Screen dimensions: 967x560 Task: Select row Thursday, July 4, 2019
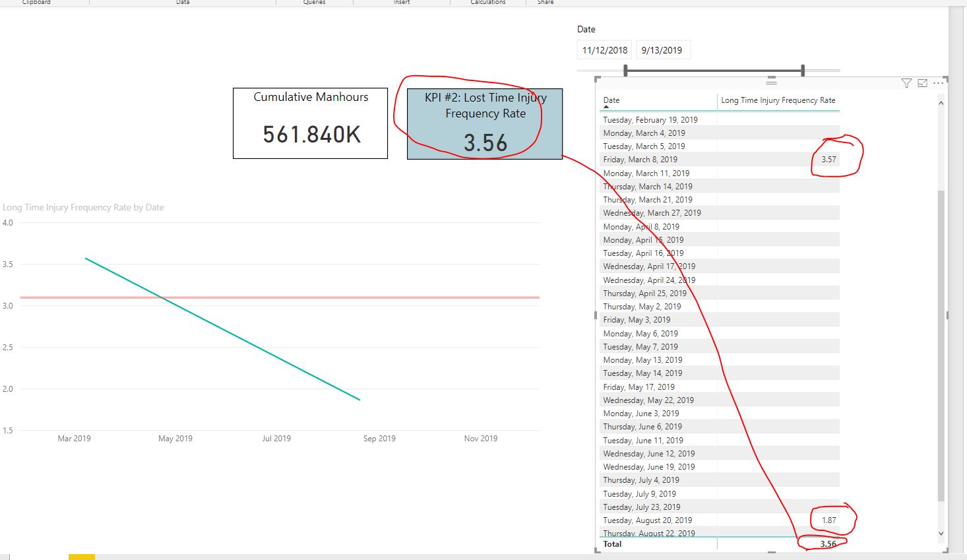[720, 480]
